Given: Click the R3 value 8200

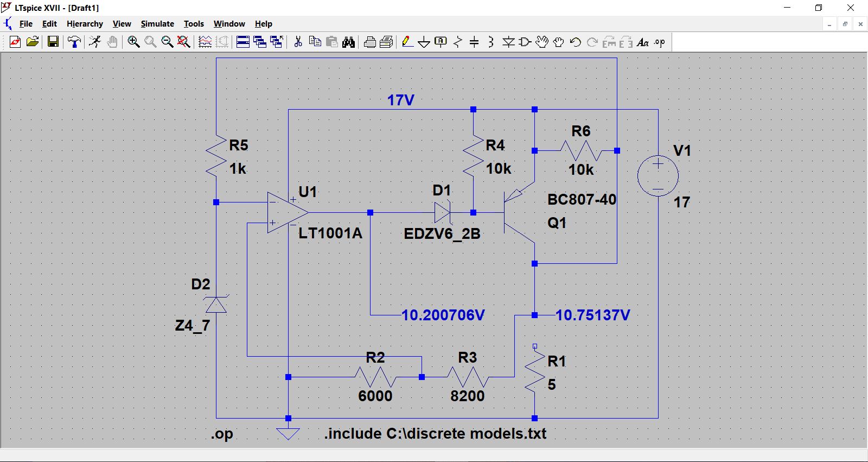Looking at the screenshot, I should point(467,396).
